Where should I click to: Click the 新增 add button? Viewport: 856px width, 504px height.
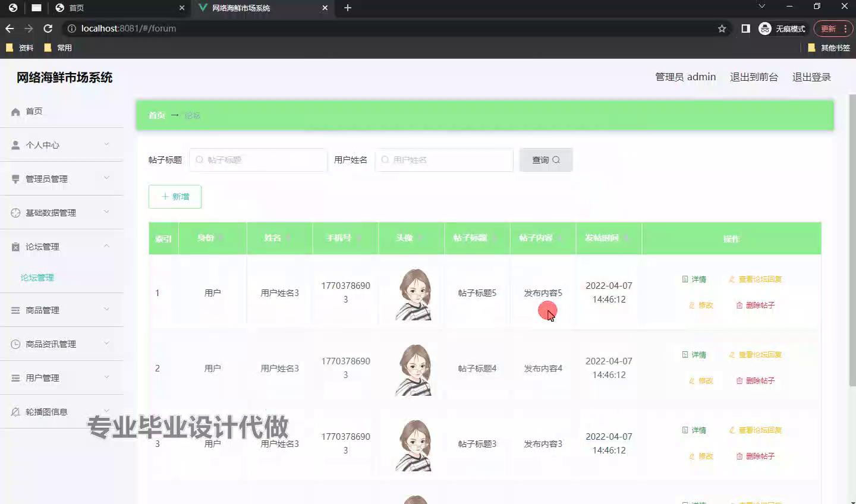[175, 197]
